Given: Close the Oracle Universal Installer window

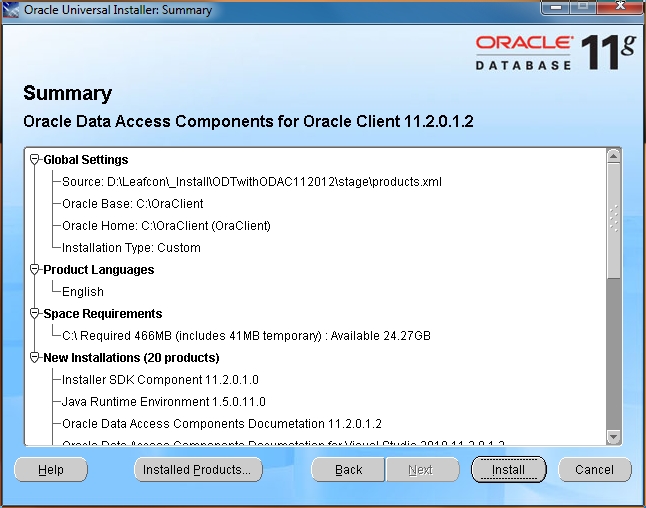Looking at the screenshot, I should (620, 6).
